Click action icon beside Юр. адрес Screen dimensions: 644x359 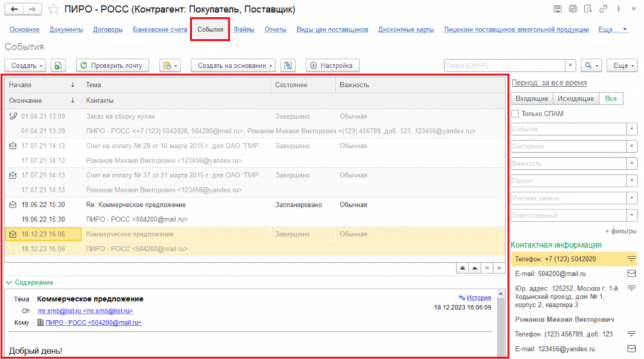point(631,289)
